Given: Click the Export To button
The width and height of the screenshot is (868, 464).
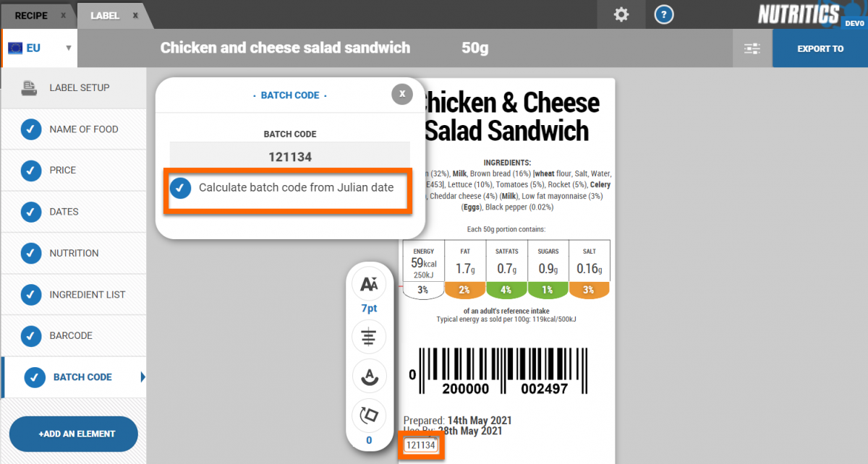Looking at the screenshot, I should [x=820, y=48].
